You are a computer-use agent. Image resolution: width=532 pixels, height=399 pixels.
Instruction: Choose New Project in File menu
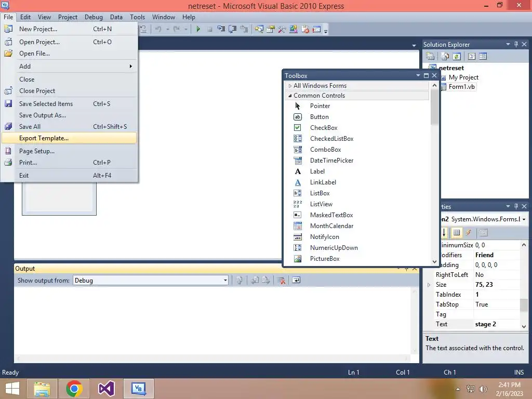pyautogui.click(x=69, y=29)
